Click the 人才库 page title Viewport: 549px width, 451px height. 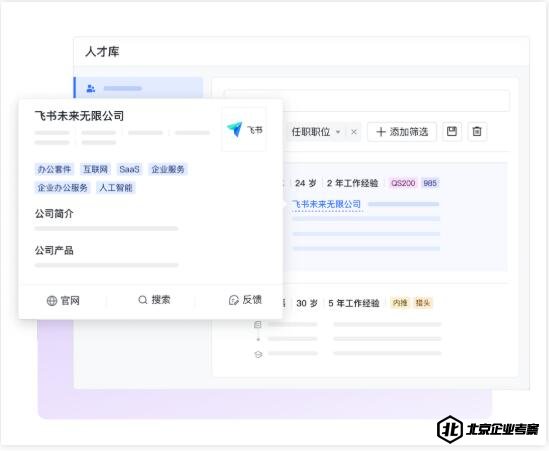click(x=102, y=52)
